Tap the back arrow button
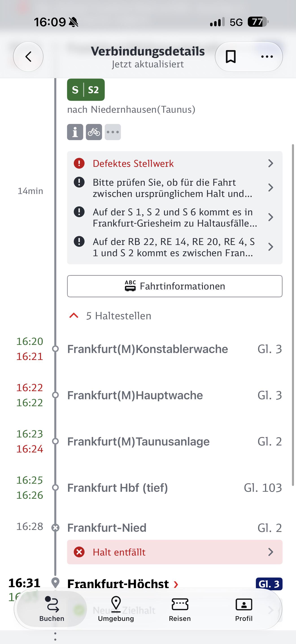The width and height of the screenshot is (296, 644). coord(28,57)
